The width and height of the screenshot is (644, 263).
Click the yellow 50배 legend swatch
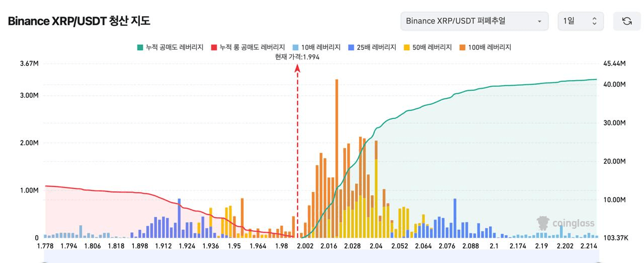pyautogui.click(x=407, y=47)
